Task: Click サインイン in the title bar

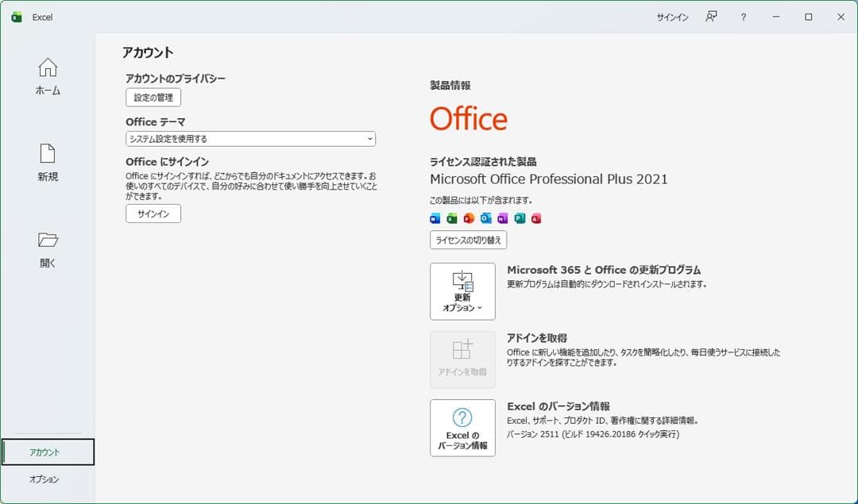Action: (x=672, y=16)
